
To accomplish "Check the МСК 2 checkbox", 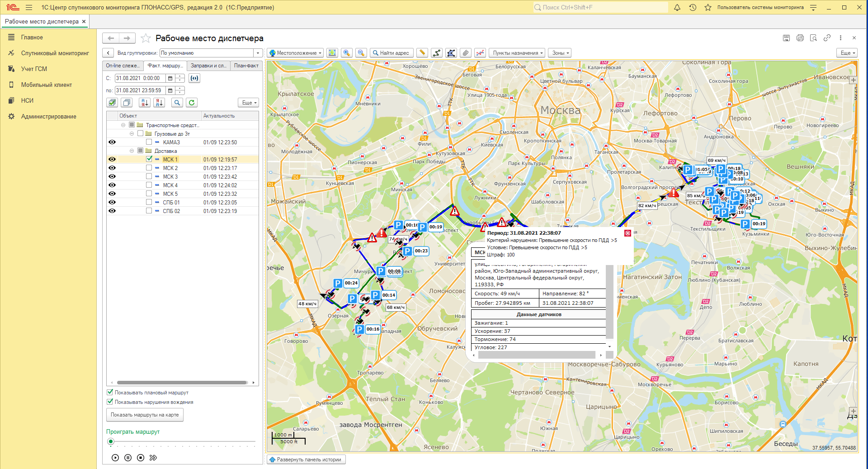I will point(149,168).
